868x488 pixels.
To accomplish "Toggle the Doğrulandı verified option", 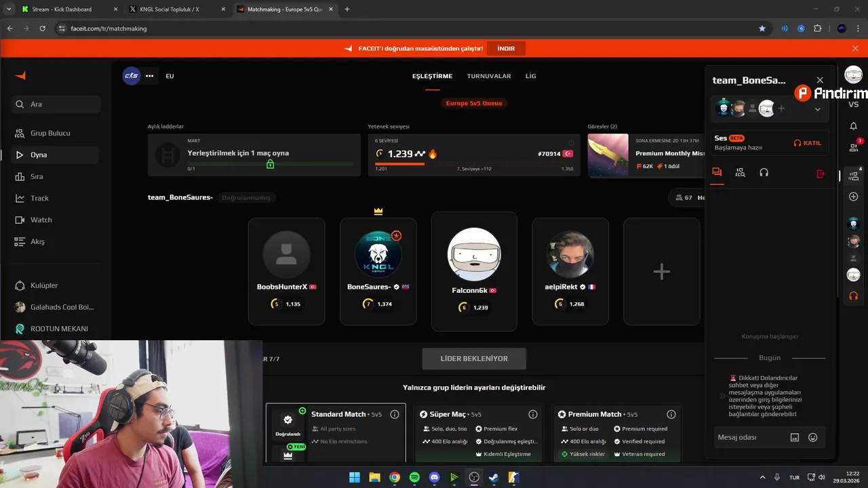I will click(x=288, y=423).
